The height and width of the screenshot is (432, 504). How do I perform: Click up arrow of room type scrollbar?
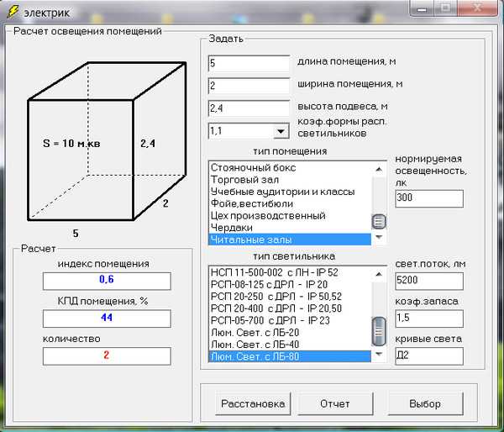pyautogui.click(x=379, y=169)
